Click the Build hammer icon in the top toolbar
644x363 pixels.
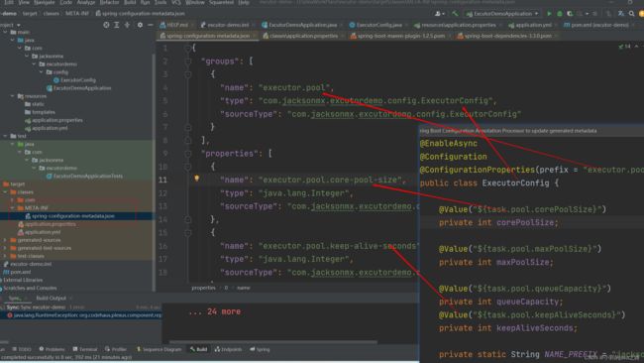tap(455, 14)
